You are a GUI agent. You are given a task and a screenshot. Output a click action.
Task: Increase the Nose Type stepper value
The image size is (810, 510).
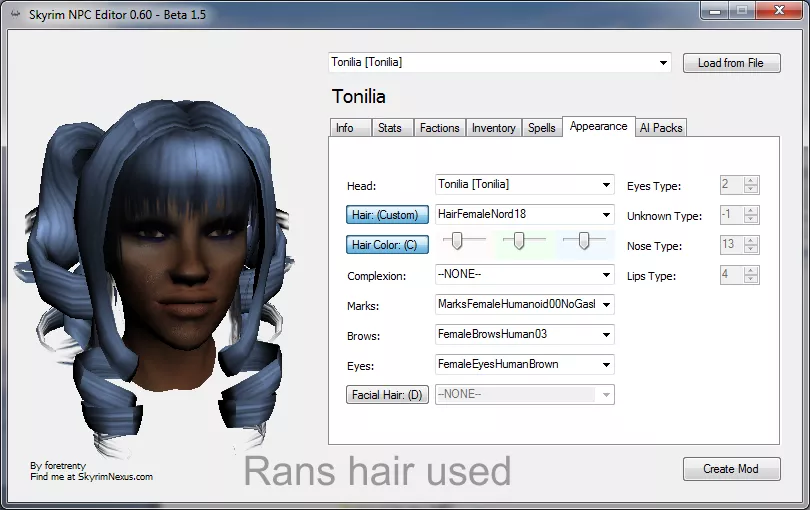(751, 240)
